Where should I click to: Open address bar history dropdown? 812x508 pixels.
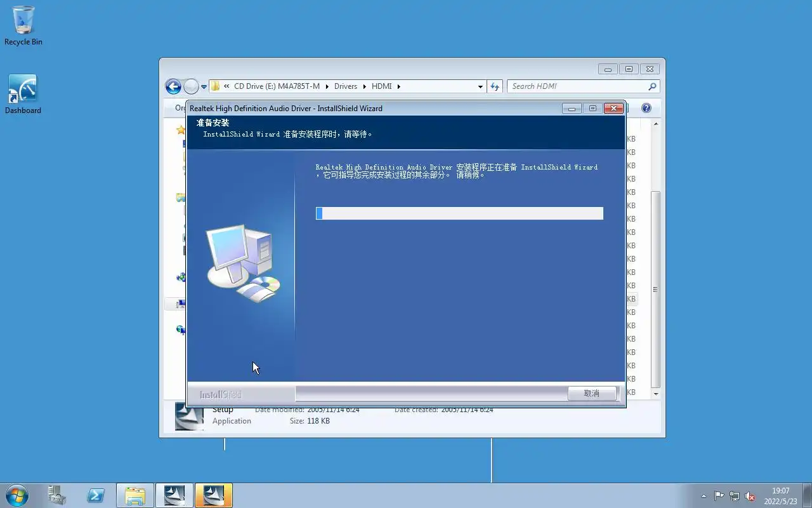tap(480, 86)
